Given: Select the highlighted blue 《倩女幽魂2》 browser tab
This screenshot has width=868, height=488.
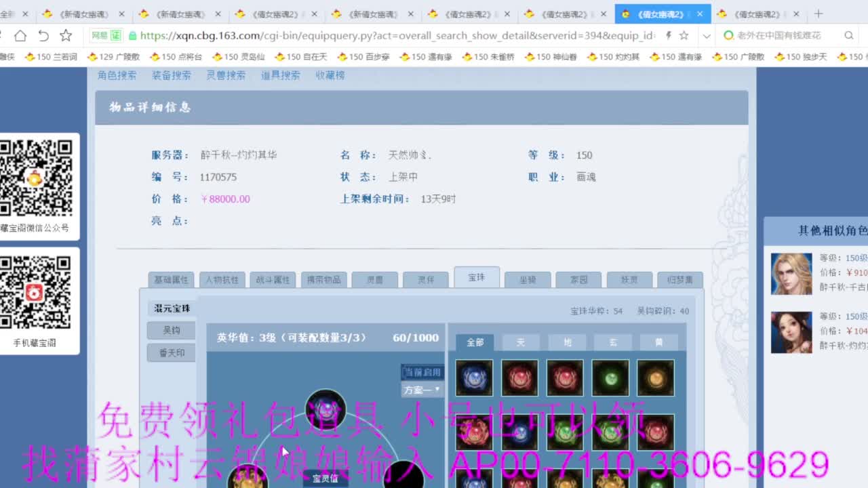Looking at the screenshot, I should point(663,14).
